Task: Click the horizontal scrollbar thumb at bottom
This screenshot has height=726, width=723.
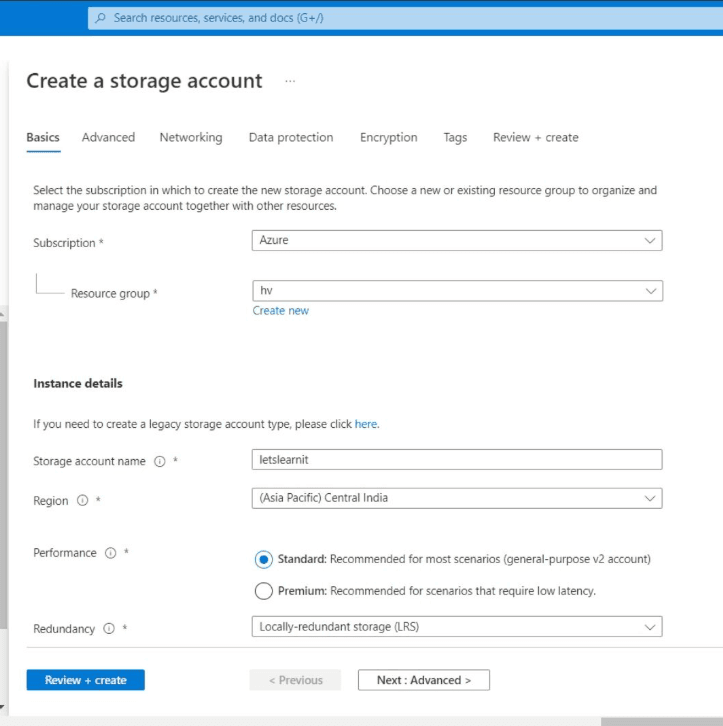Action: [x=662, y=721]
